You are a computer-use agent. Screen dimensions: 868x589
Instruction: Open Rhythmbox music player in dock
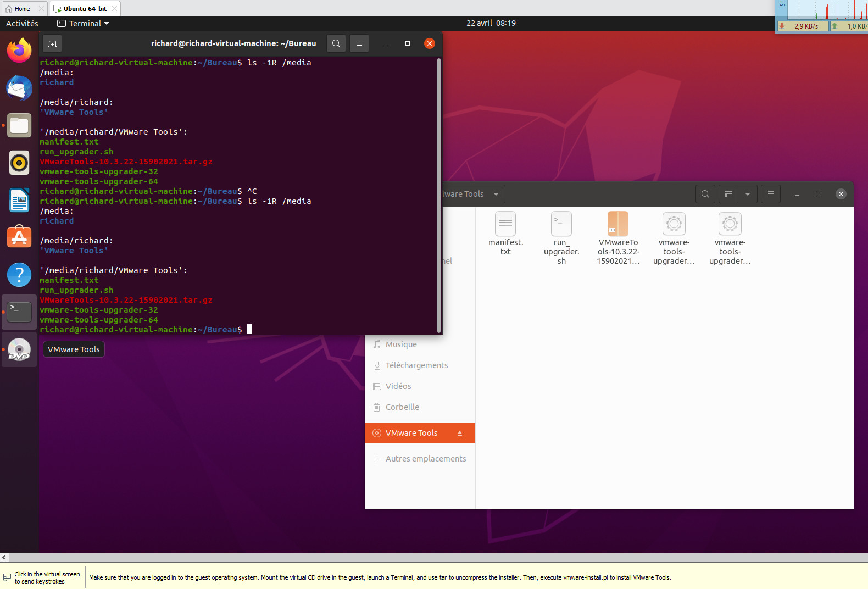19,163
